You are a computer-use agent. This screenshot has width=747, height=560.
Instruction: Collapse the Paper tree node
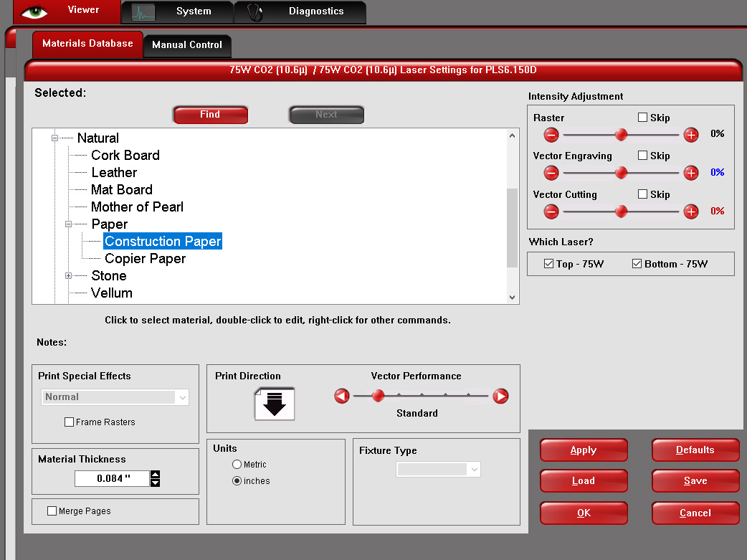pyautogui.click(x=69, y=224)
